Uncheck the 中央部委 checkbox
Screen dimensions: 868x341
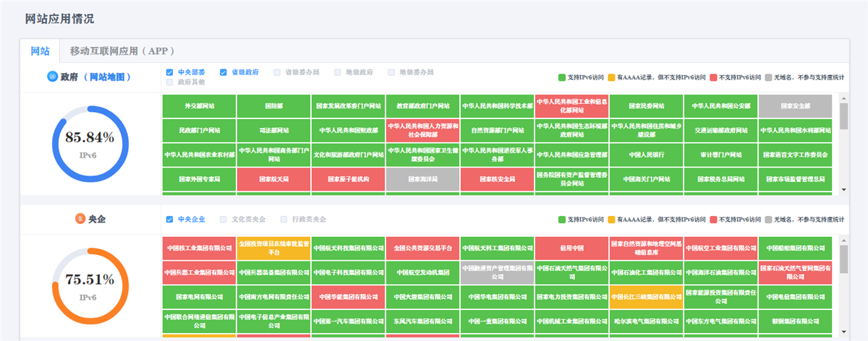pos(169,72)
